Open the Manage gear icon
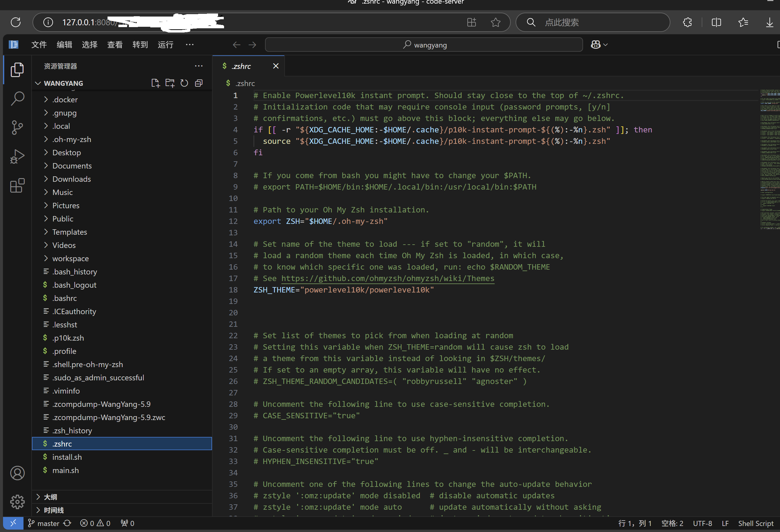Viewport: 780px width, 532px height. tap(17, 502)
